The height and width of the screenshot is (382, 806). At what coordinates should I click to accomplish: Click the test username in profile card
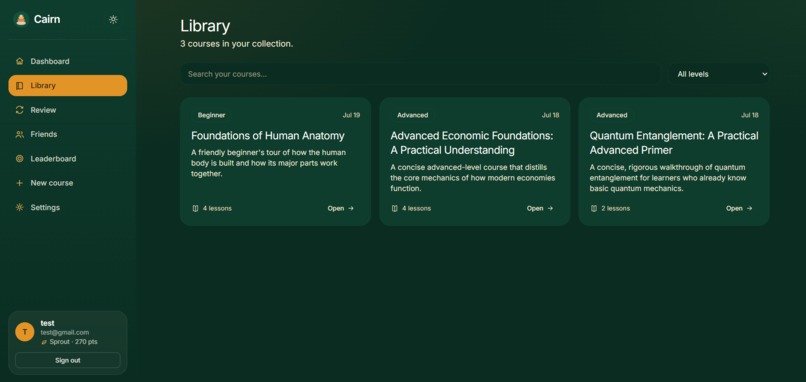(x=47, y=323)
